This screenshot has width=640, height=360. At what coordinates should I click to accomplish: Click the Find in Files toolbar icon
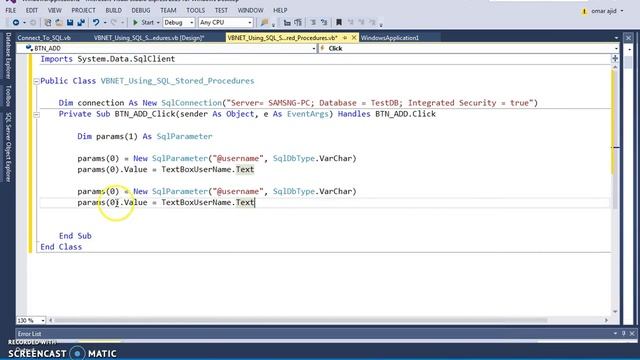(264, 22)
